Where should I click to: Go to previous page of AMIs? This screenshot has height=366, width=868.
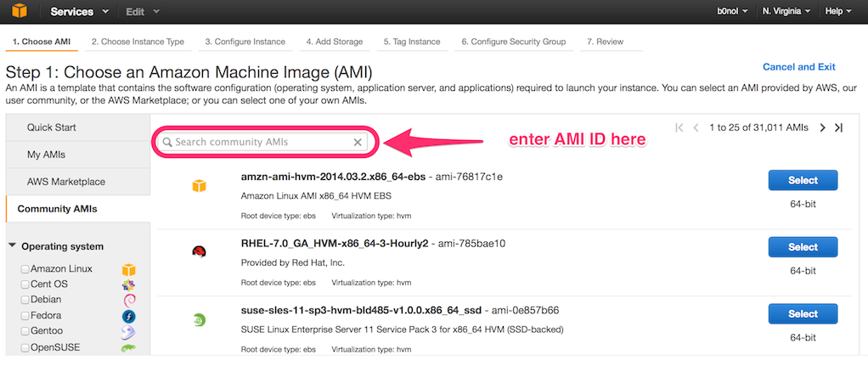tap(696, 127)
